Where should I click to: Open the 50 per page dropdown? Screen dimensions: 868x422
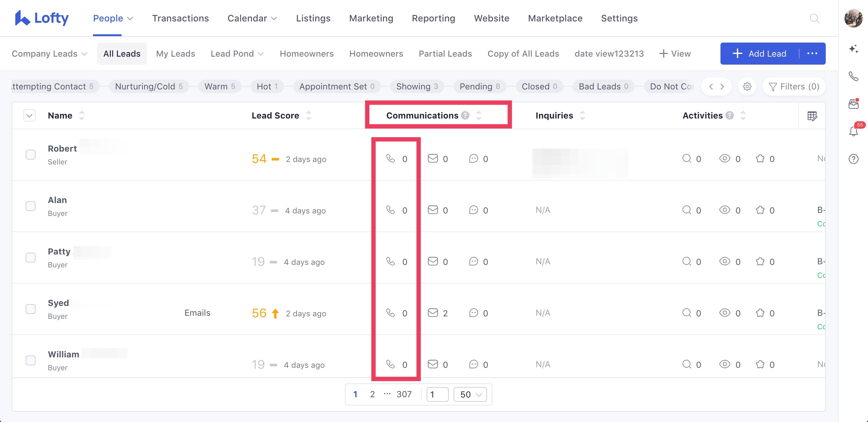[470, 394]
